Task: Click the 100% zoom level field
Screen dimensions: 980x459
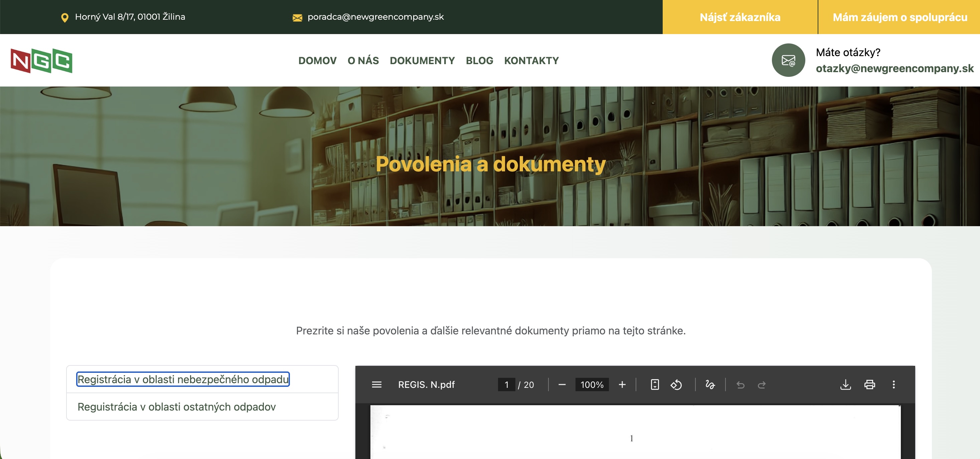Action: coord(592,385)
